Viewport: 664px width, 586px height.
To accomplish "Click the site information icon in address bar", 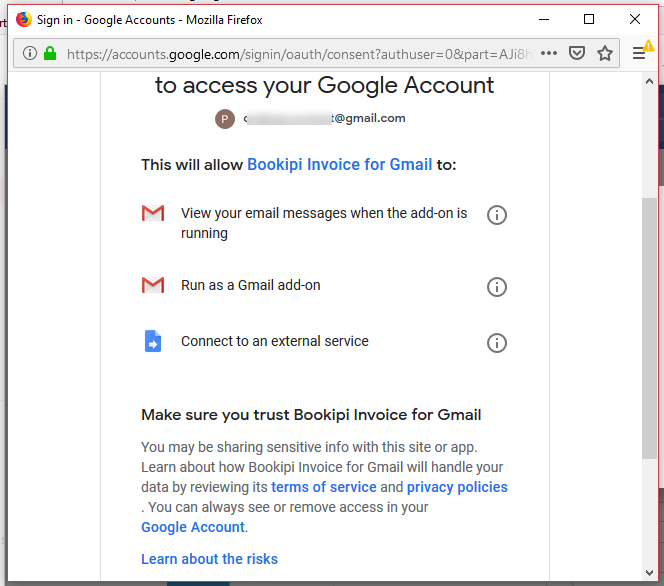I will tap(30, 53).
